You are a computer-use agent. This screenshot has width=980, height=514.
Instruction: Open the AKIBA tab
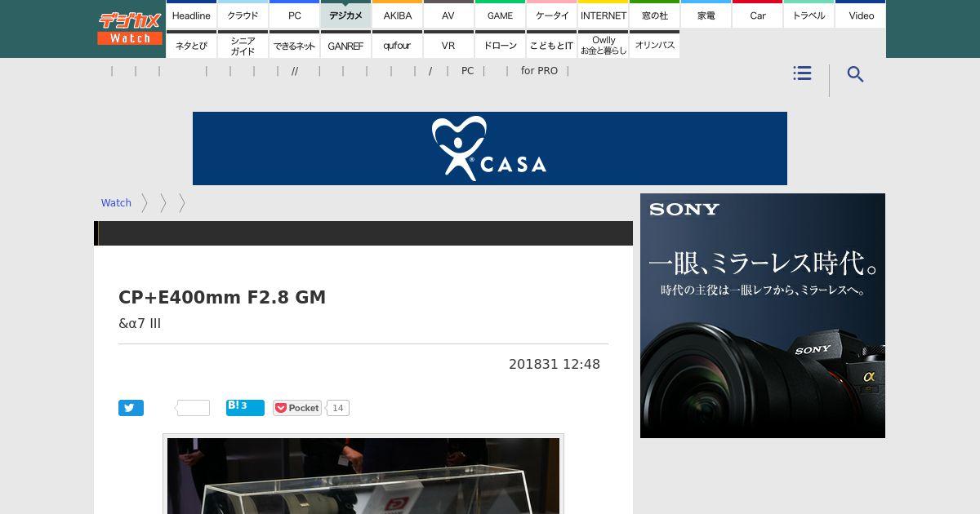click(397, 15)
